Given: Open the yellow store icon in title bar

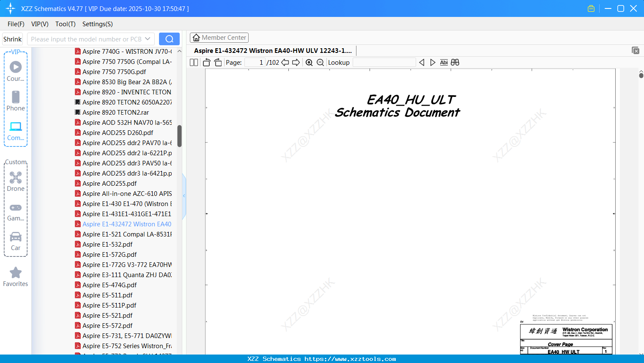Looking at the screenshot, I should pos(591,8).
